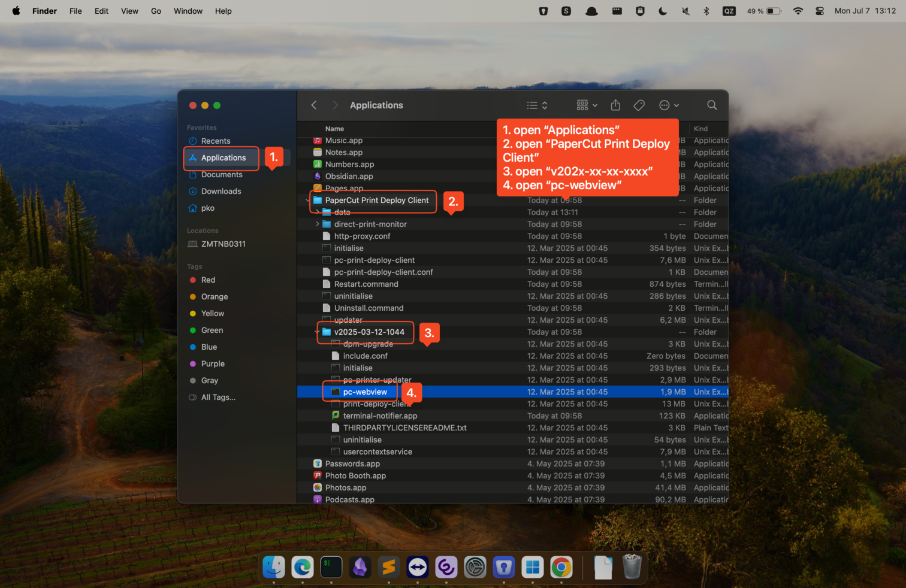Open the Apple menu
906x588 pixels.
point(16,11)
